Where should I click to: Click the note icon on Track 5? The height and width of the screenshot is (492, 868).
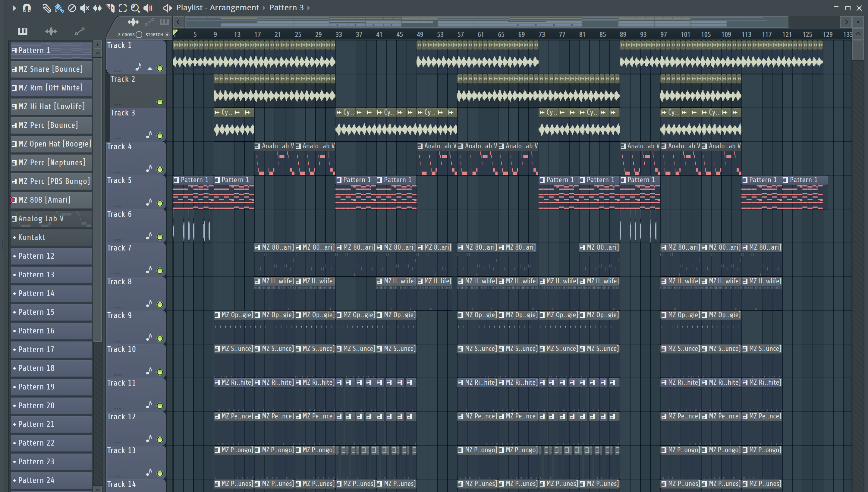coord(149,202)
